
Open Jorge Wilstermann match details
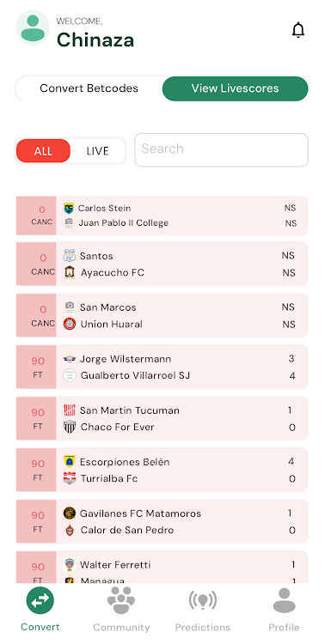pyautogui.click(x=162, y=367)
